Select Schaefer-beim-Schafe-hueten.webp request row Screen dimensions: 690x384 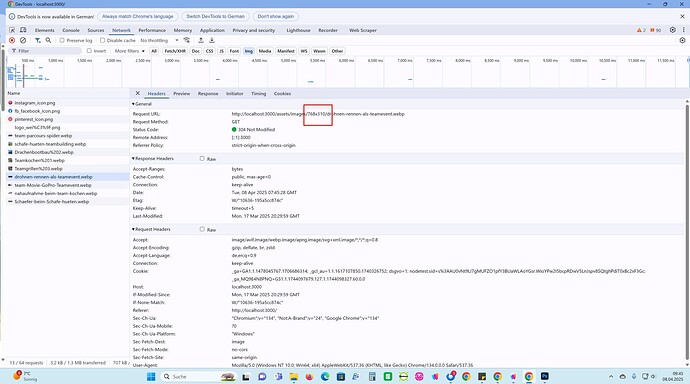pyautogui.click(x=68, y=201)
